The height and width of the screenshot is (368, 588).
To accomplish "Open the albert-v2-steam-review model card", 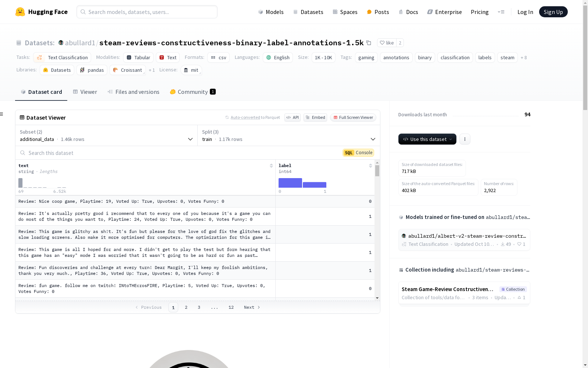I will point(464,240).
